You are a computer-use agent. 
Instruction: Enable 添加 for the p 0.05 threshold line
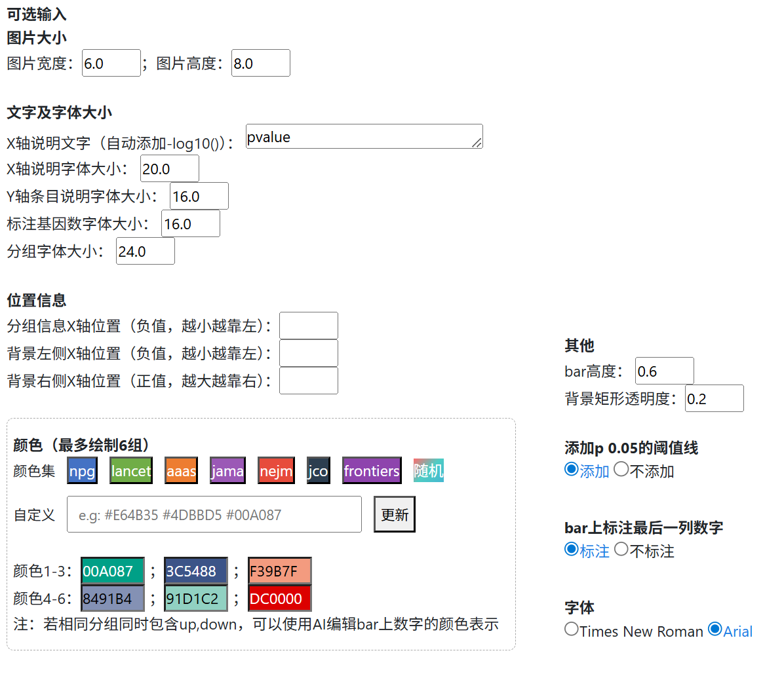point(572,470)
